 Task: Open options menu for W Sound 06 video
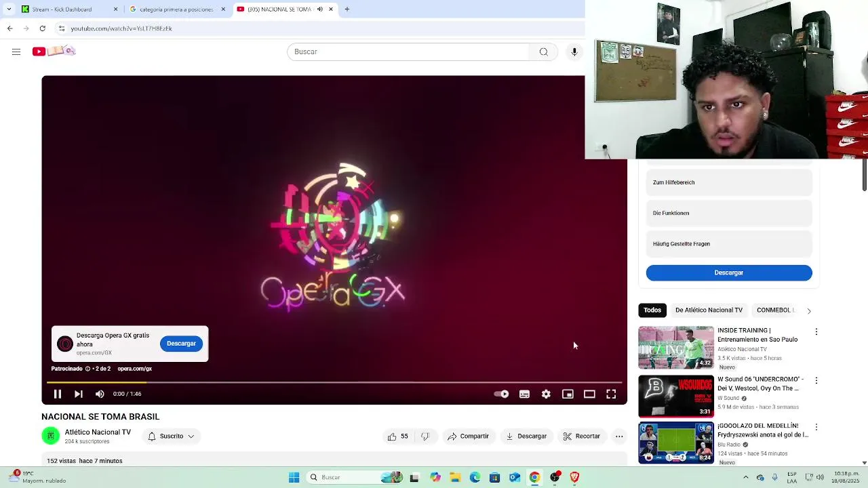click(816, 381)
